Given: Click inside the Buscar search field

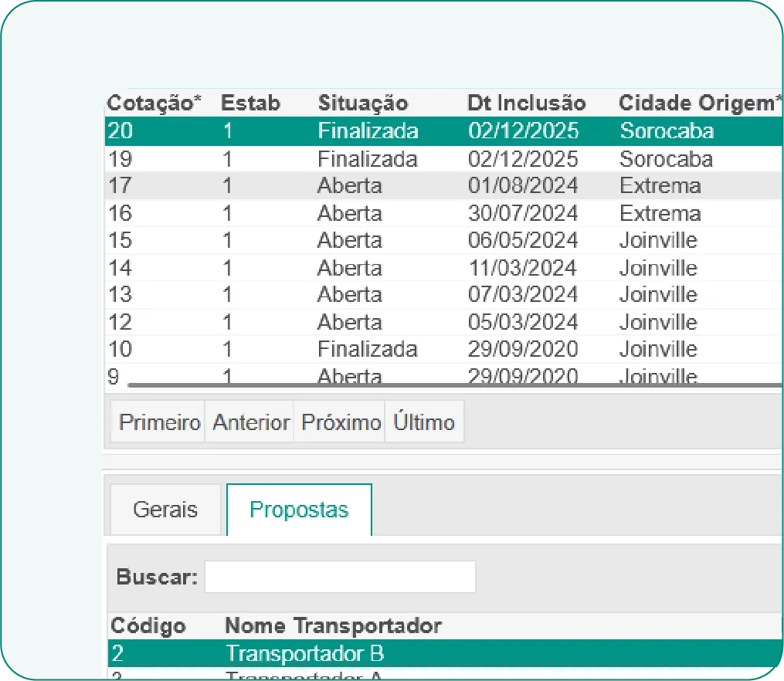Looking at the screenshot, I should point(340,576).
